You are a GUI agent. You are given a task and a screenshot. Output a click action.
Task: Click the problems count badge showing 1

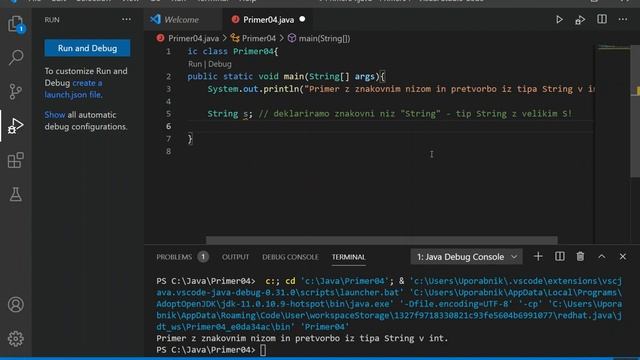[203, 257]
